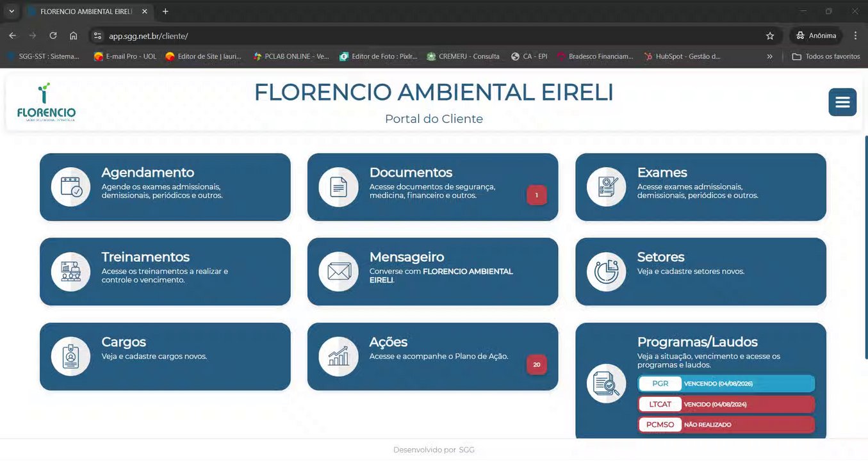Open the Documentos page icon
Screen dimensions: 868x461
(x=338, y=187)
